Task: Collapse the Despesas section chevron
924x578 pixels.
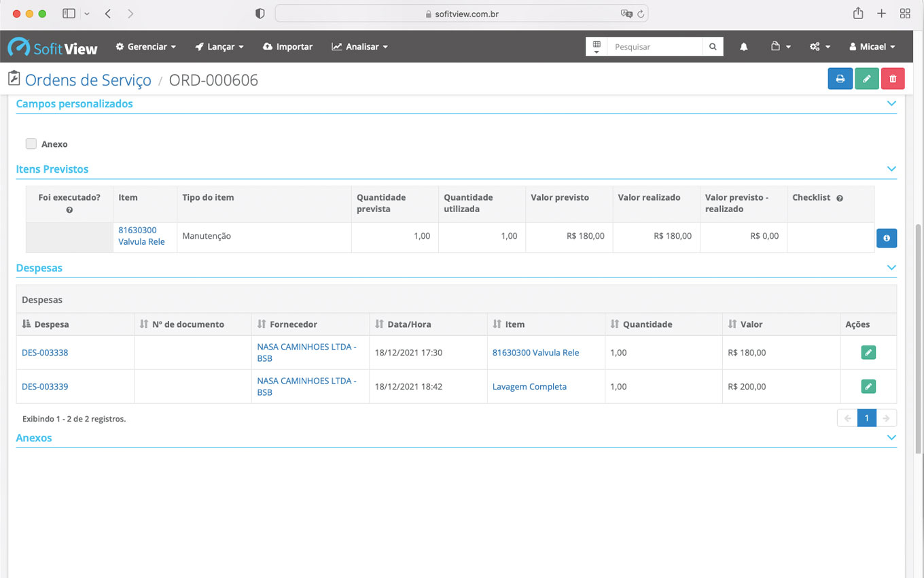Action: click(x=891, y=269)
